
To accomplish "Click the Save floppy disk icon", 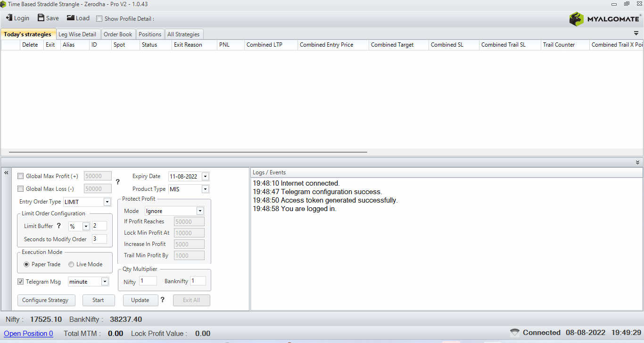I will pyautogui.click(x=41, y=18).
